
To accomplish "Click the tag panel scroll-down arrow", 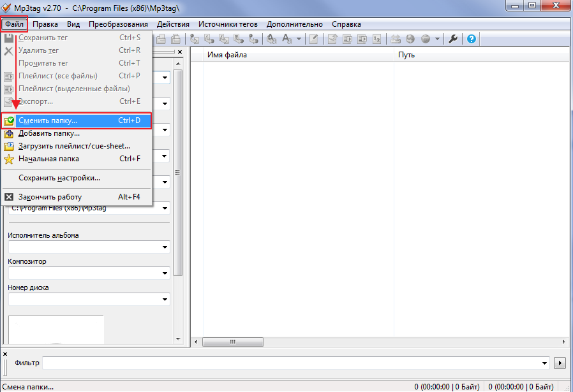I will pyautogui.click(x=178, y=338).
